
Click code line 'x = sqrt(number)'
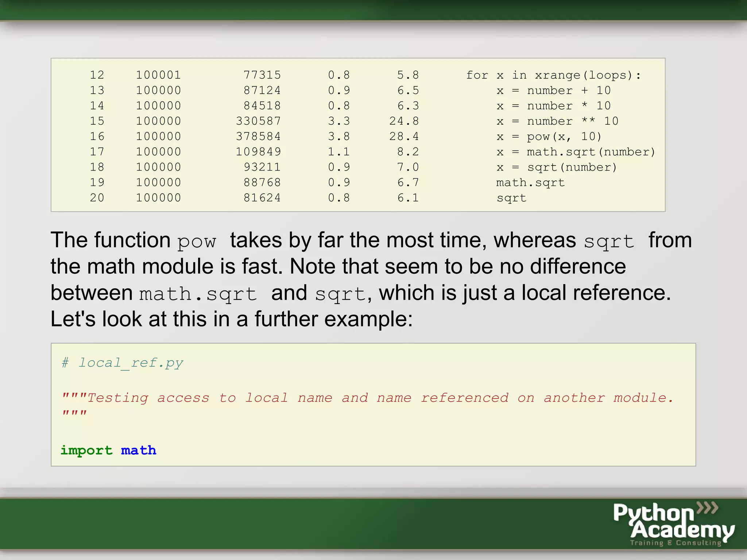pos(557,167)
